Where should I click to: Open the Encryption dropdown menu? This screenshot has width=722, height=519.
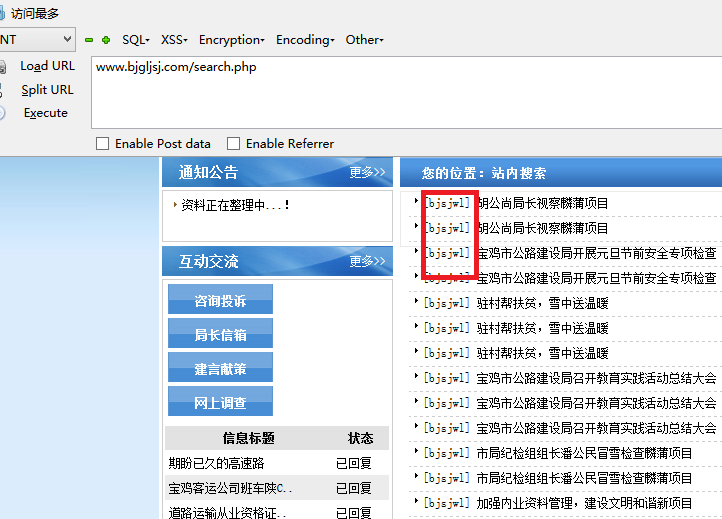[232, 40]
